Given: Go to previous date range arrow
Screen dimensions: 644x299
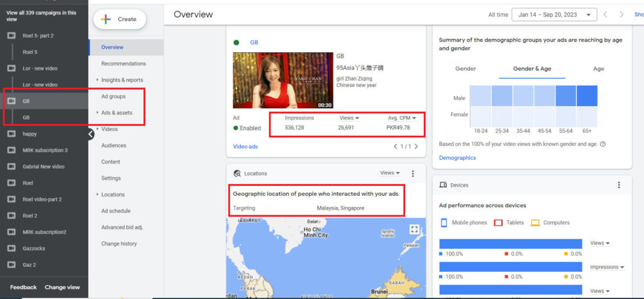Looking at the screenshot, I should click(606, 14).
